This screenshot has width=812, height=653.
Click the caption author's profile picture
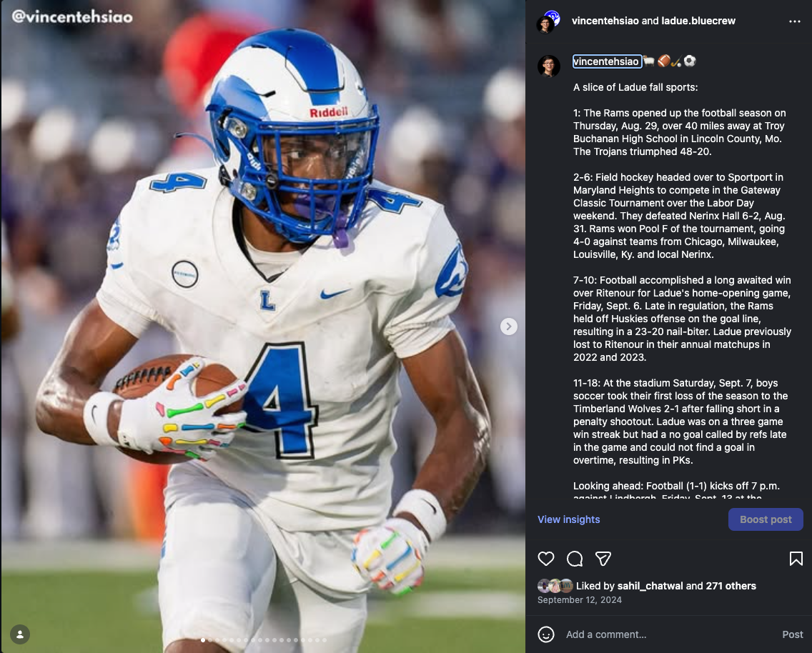(x=548, y=66)
